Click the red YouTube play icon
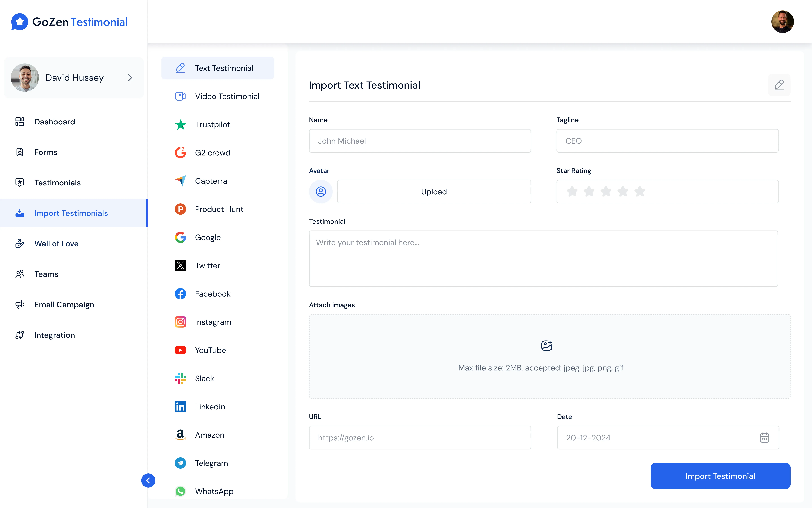Image resolution: width=812 pixels, height=508 pixels. tap(180, 350)
